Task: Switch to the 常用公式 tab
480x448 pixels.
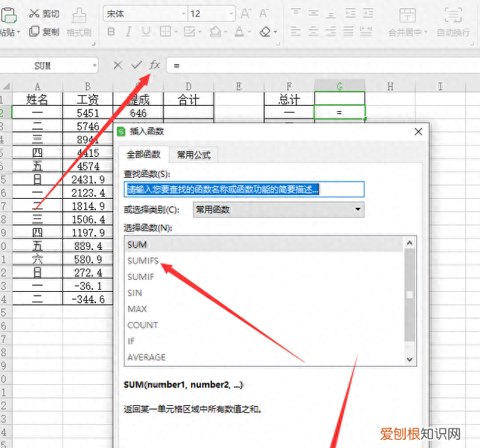Action: click(193, 155)
